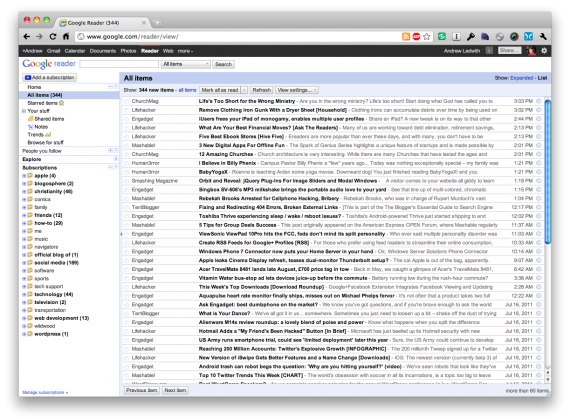Star the Engadget iUsers item
Viewport: 570px width, 419px height.
[127, 119]
